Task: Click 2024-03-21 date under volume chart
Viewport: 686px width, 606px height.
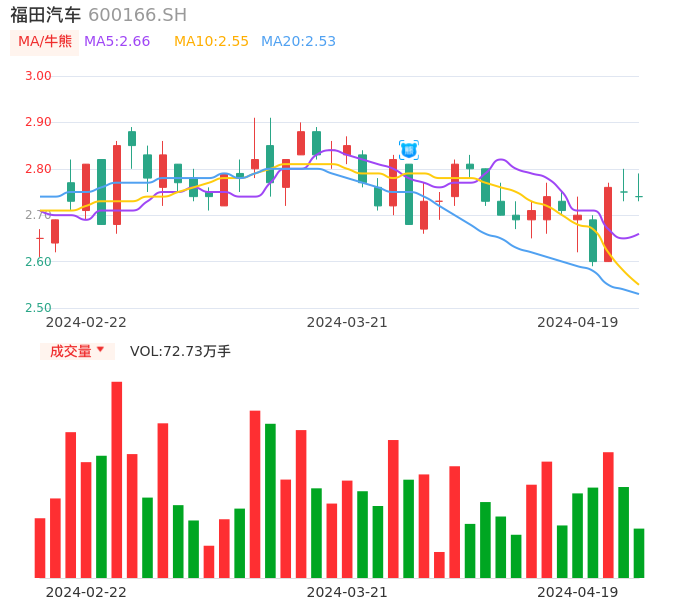Action: (x=347, y=592)
